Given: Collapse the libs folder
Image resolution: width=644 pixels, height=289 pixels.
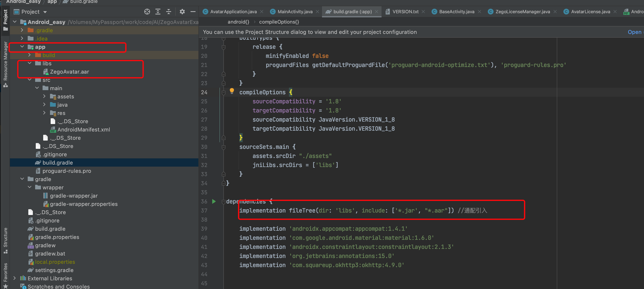Looking at the screenshot, I should (30, 63).
